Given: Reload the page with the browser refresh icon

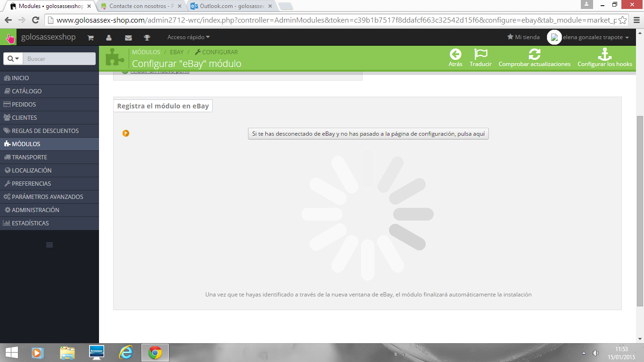Looking at the screenshot, I should 35,20.
